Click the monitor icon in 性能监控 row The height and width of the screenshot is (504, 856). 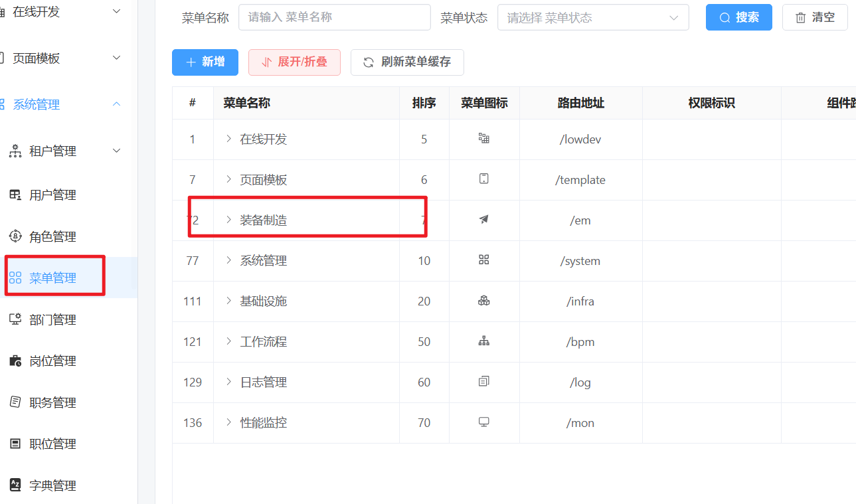point(483,422)
